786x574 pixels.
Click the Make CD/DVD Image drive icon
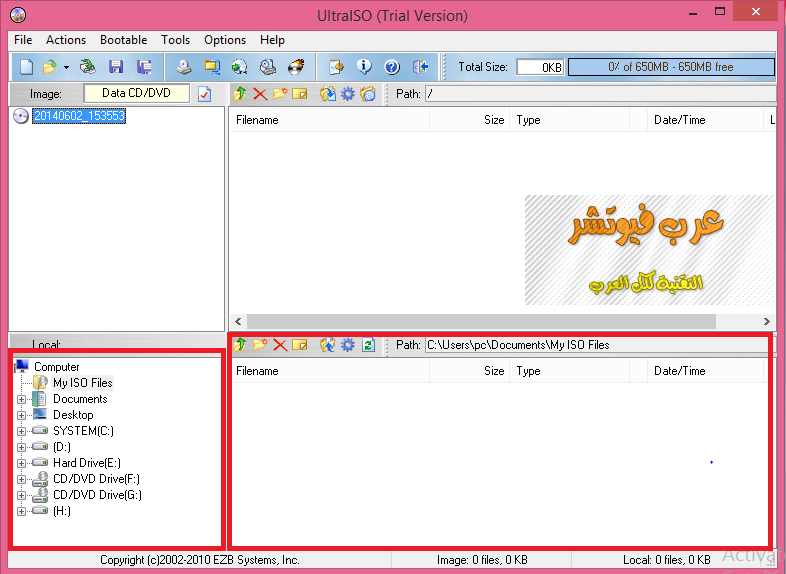tap(184, 67)
